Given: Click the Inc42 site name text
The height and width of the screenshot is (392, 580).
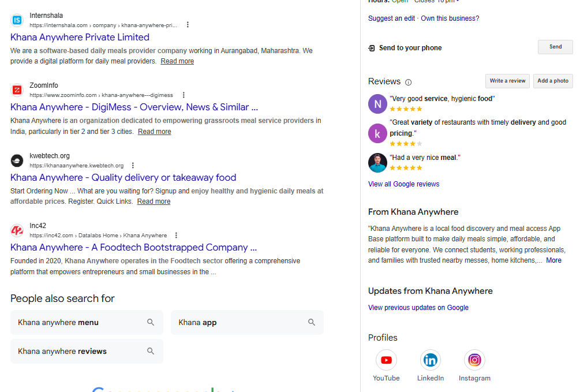Looking at the screenshot, I should 38,226.
